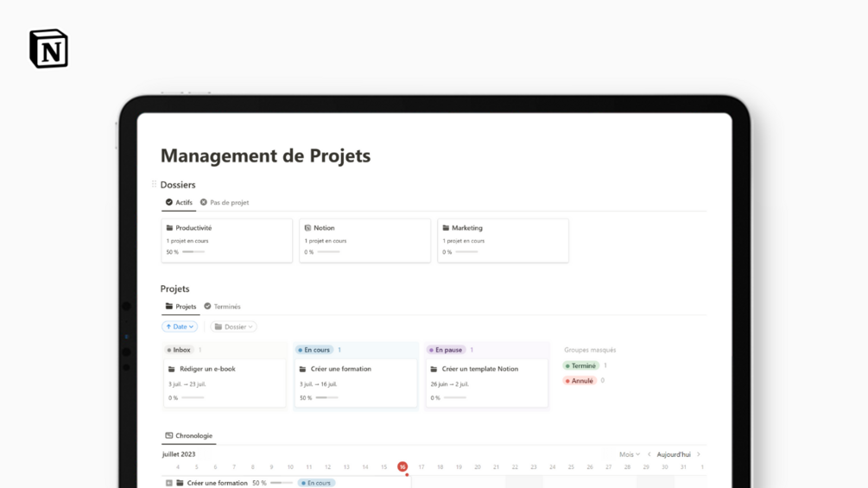Click folder icon on Rédiger un e-book
This screenshot has width=868, height=488.
coord(172,369)
